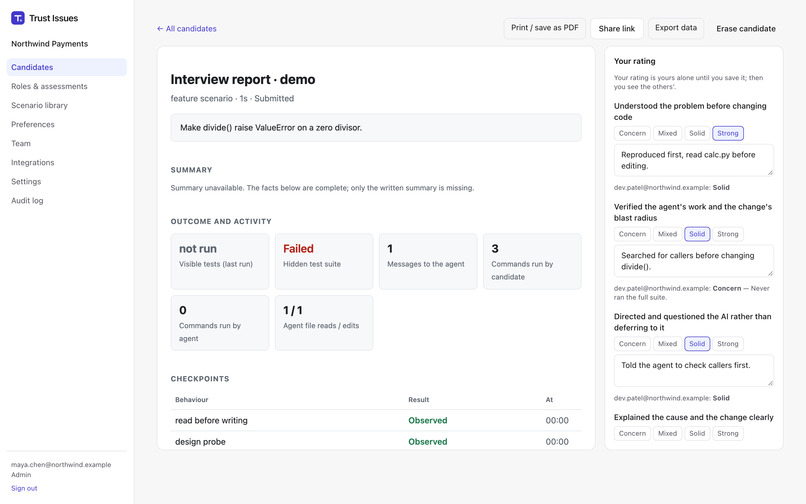Open the Team page
The width and height of the screenshot is (806, 504).
(67, 143)
